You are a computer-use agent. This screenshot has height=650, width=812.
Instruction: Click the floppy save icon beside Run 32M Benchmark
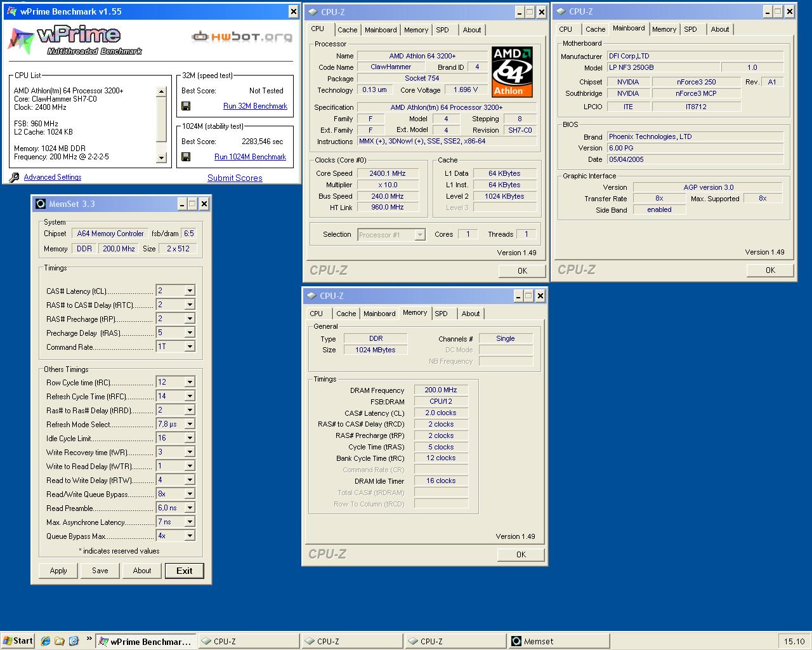click(186, 106)
